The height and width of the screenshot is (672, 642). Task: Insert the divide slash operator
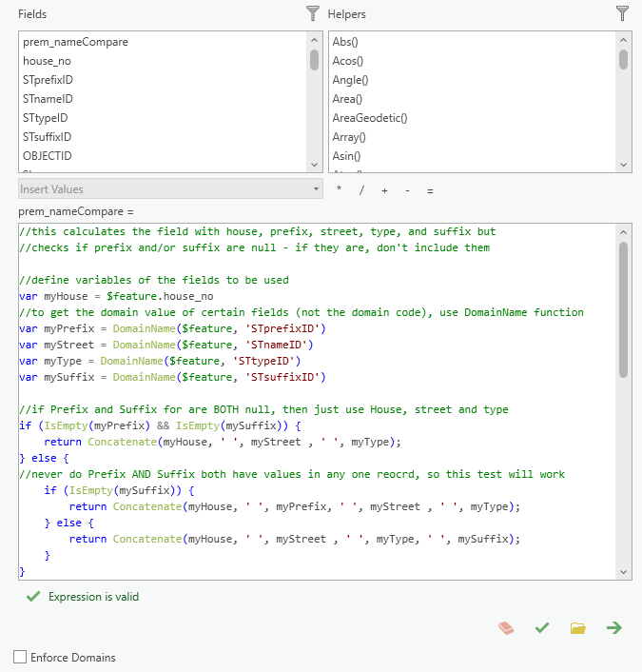coord(361,190)
